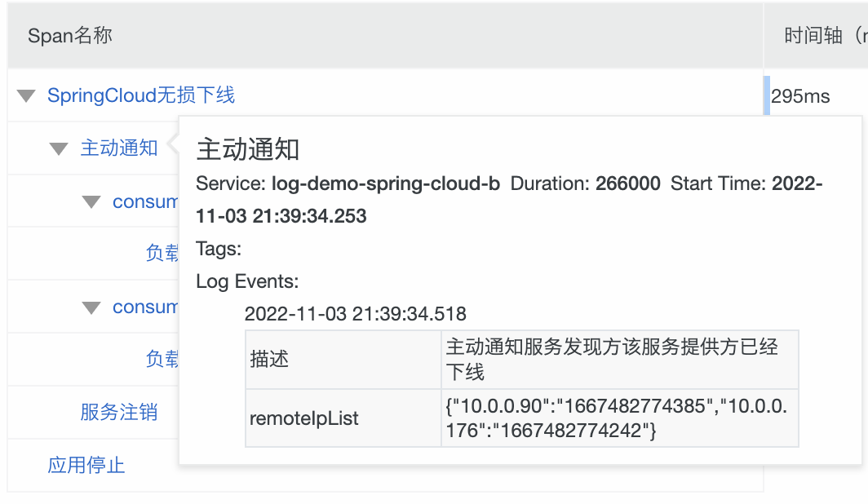Click the remoteIpList JSON value cell
Screen dimensions: 868x504
pos(620,418)
